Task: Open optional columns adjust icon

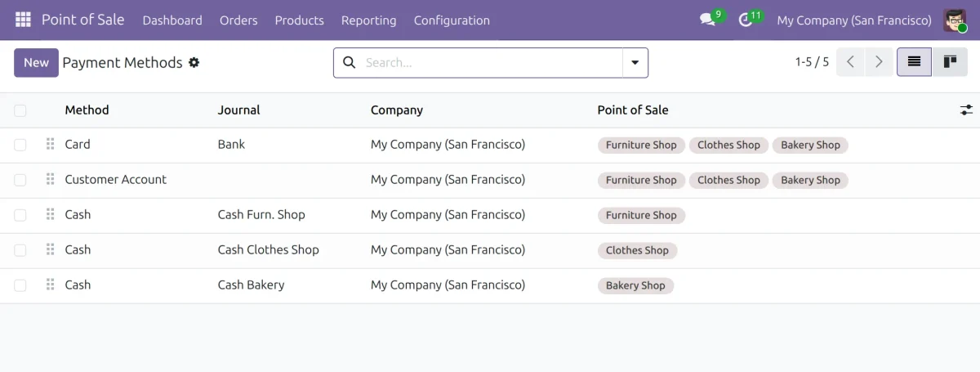Action: 966,110
